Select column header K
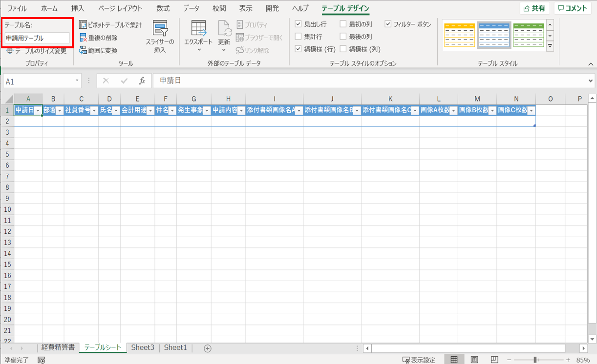The image size is (597, 364). [x=390, y=99]
